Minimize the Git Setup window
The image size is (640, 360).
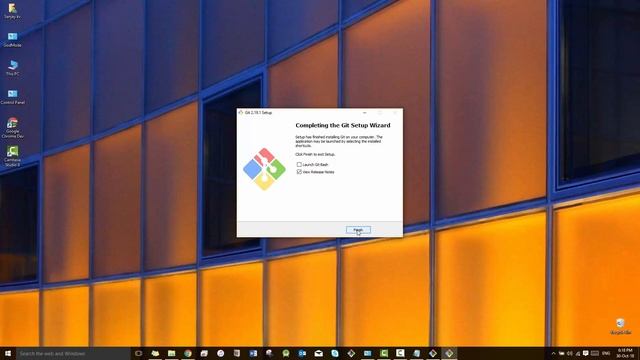click(364, 113)
